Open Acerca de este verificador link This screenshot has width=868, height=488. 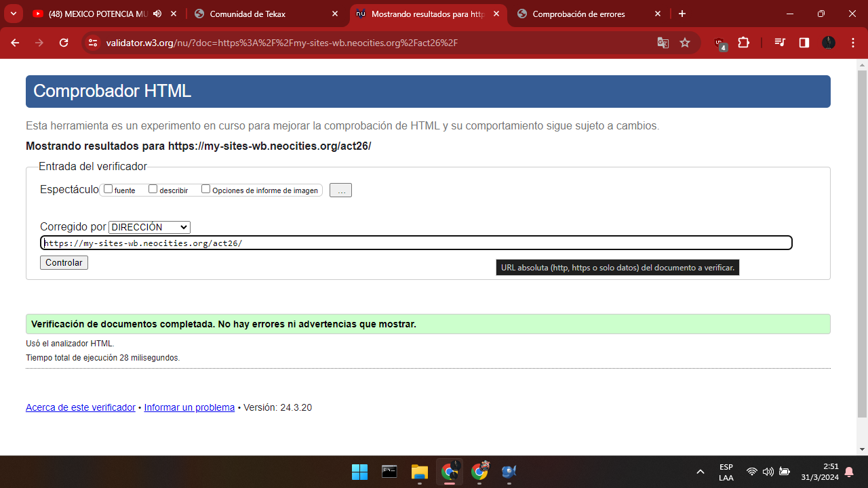point(81,407)
